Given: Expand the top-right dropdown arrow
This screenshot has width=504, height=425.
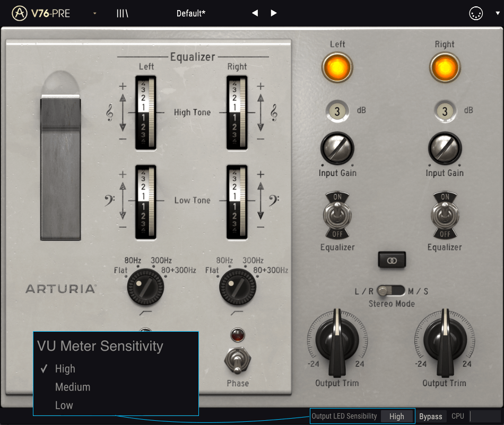Looking at the screenshot, I should pyautogui.click(x=497, y=13).
